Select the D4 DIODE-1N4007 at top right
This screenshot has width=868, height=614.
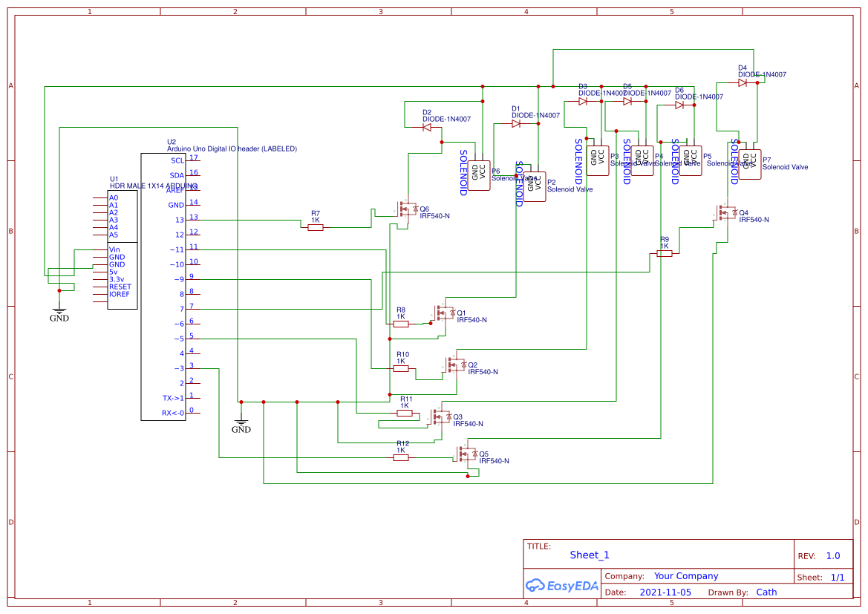740,84
